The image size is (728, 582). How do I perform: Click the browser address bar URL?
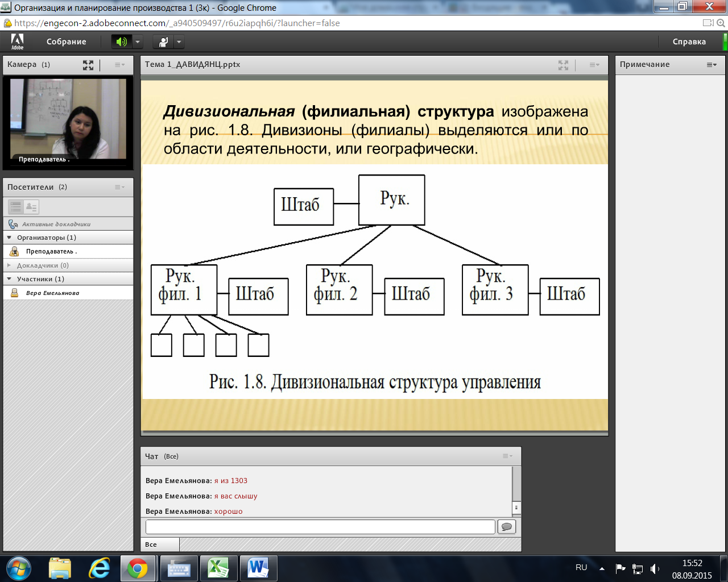tap(177, 23)
